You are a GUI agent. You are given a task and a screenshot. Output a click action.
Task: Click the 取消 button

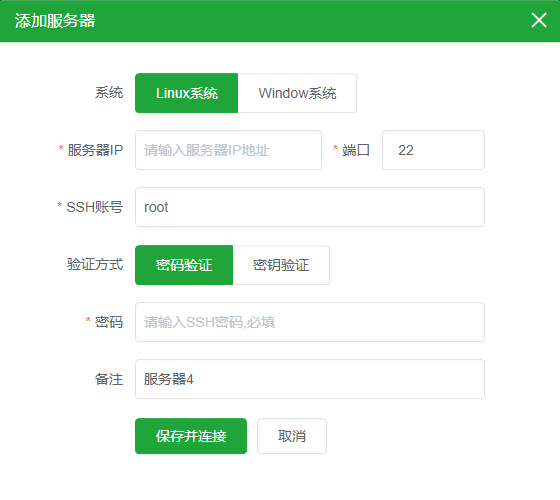coord(292,436)
